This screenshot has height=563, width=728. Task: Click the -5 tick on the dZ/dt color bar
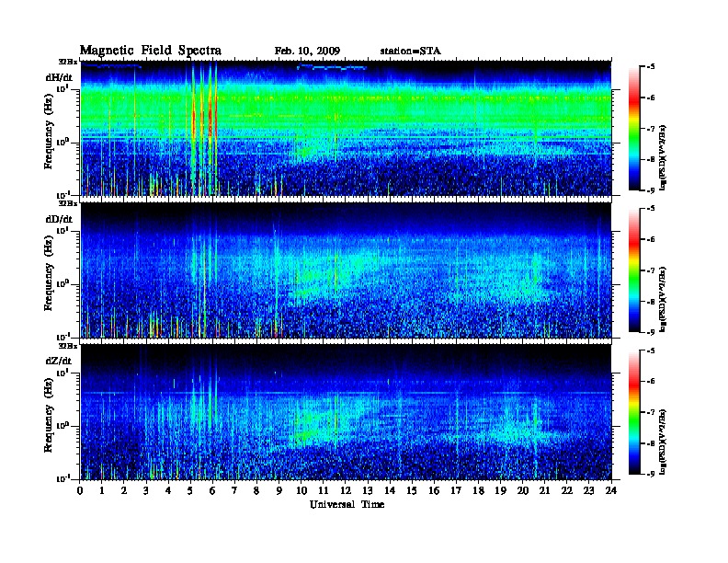(651, 350)
